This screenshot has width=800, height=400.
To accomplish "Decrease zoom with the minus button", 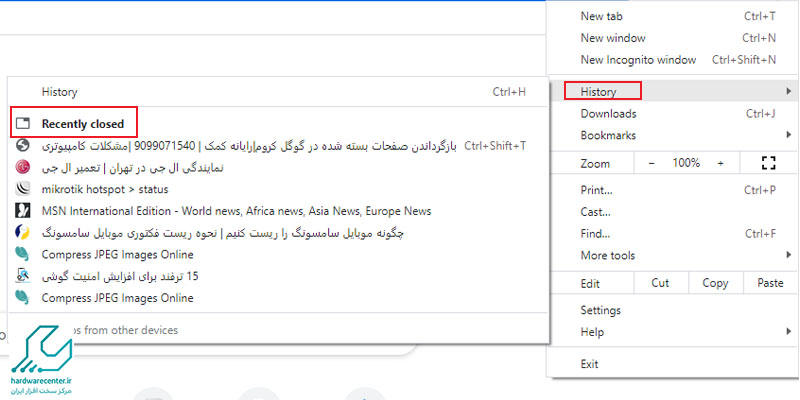I will 652,162.
